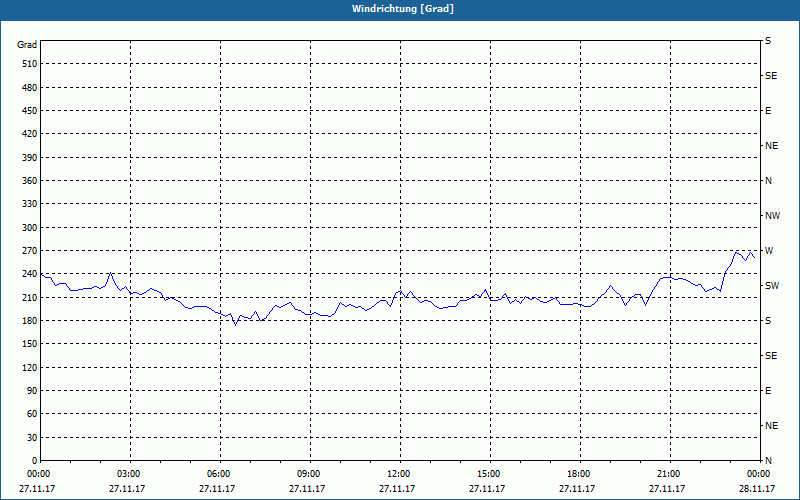This screenshot has height=500, width=800.
Task: Click the "Windrichtung [Grad]" chart title
Action: [403, 9]
